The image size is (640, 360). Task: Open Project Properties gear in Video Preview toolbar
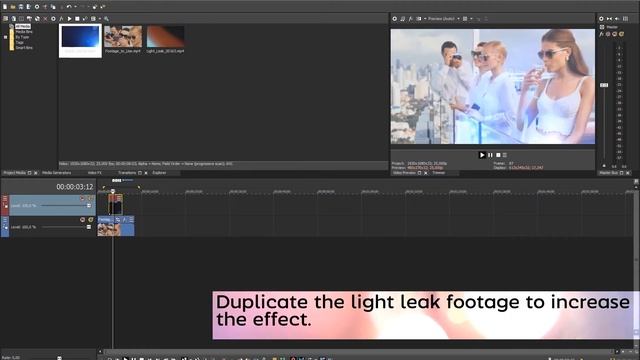click(x=395, y=18)
